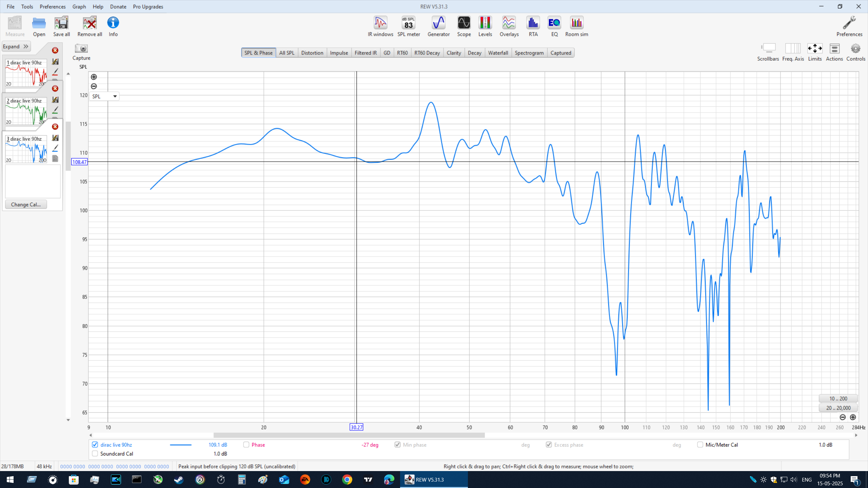The height and width of the screenshot is (488, 868).
Task: Toggle graph Scrollbars
Action: 768,52
